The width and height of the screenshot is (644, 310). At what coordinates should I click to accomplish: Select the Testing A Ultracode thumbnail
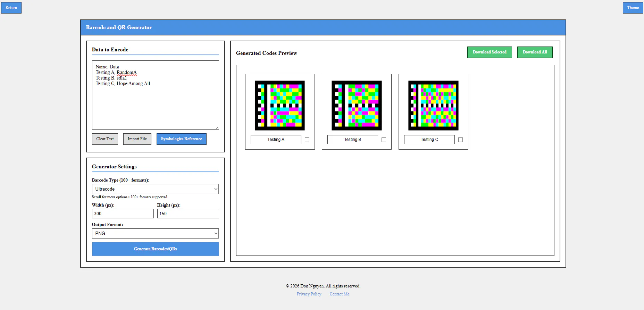[280, 106]
